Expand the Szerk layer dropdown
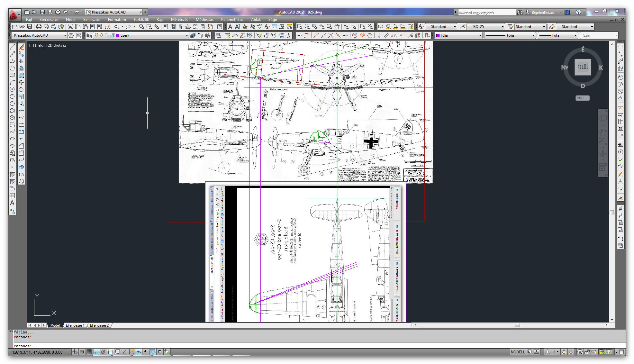The height and width of the screenshot is (364, 634). click(x=186, y=35)
